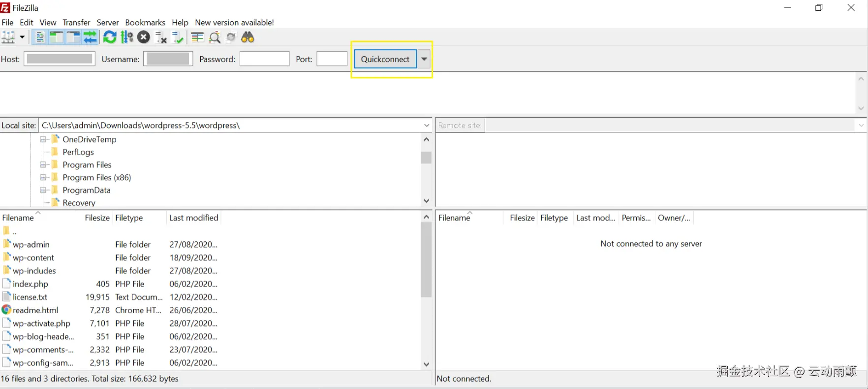Viewport: 868px width, 389px height.
Task: Click the local file list scroll-down arrow
Action: (x=426, y=364)
